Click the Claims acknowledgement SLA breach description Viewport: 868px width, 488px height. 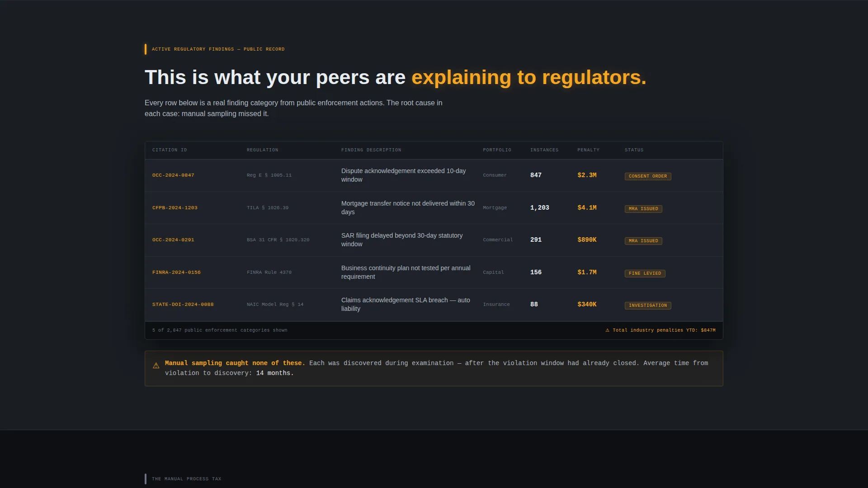(x=406, y=305)
